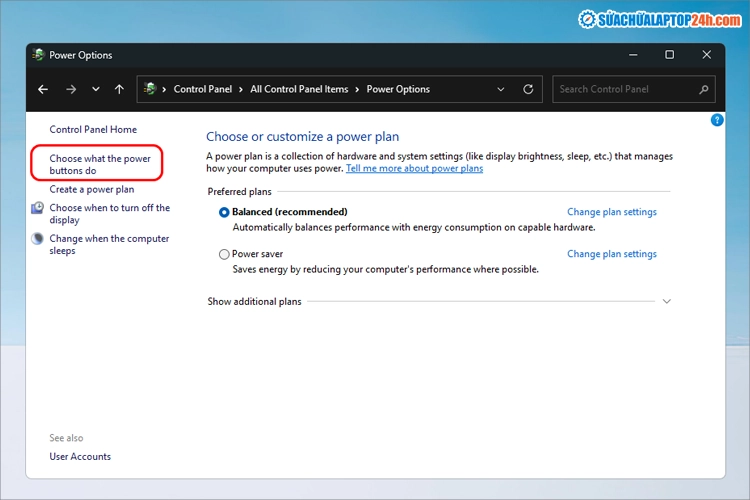
Task: Click All Control Panel Items breadcrumb
Action: click(299, 89)
